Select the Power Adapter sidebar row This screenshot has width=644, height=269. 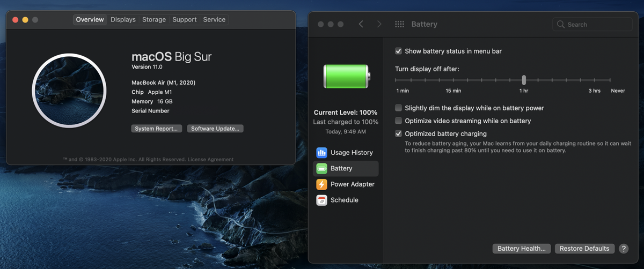click(x=346, y=184)
